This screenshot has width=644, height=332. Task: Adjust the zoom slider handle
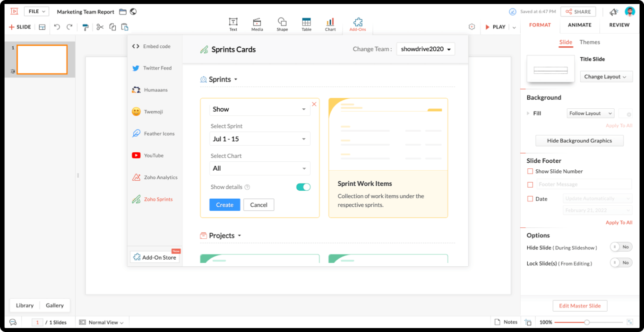(586, 322)
